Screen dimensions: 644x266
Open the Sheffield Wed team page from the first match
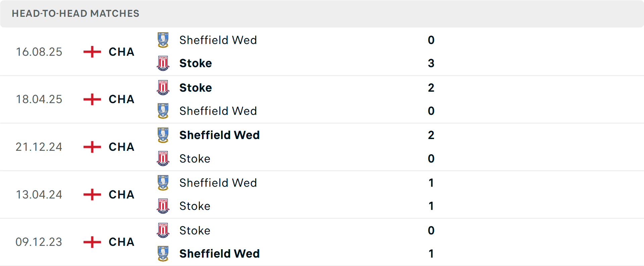pos(218,40)
